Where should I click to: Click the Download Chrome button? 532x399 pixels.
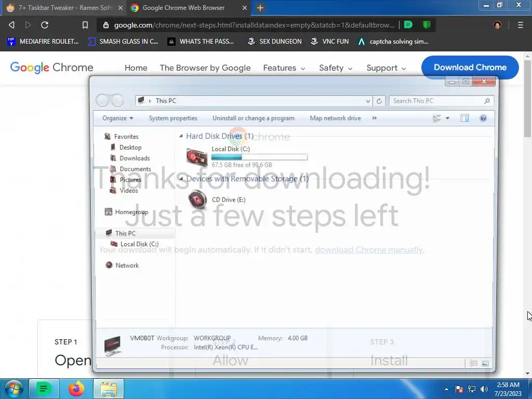470,67
